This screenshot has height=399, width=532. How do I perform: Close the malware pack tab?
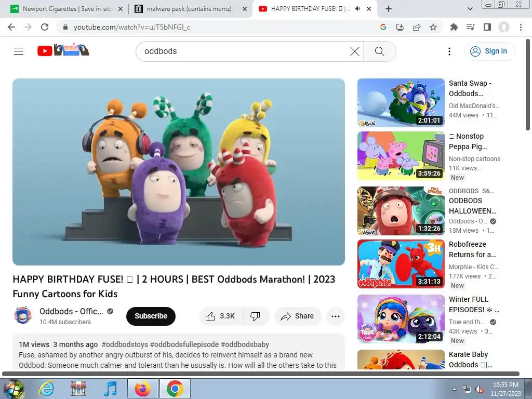245,9
